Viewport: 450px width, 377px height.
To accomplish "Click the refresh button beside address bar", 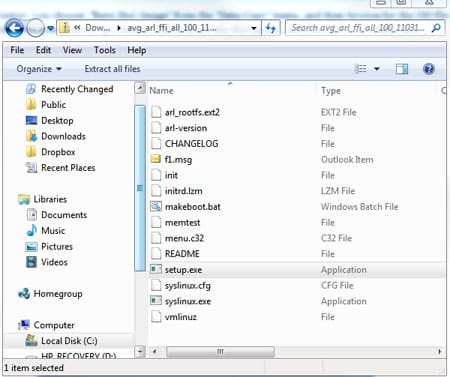I will (x=271, y=28).
